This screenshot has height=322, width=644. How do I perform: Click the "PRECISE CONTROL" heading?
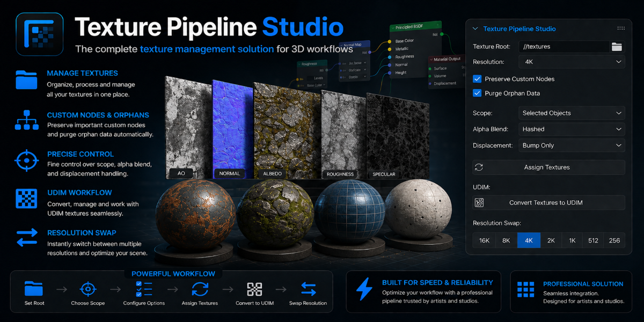click(x=80, y=154)
